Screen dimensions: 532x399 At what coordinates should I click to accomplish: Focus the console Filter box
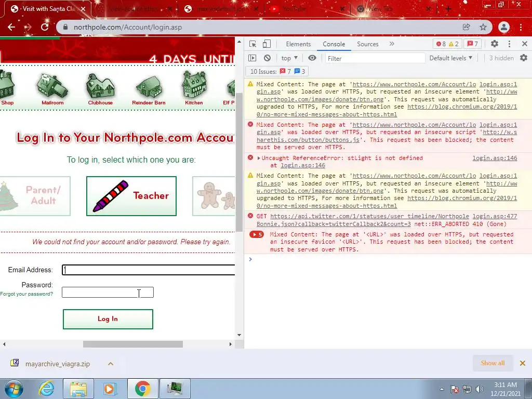tap(375, 58)
